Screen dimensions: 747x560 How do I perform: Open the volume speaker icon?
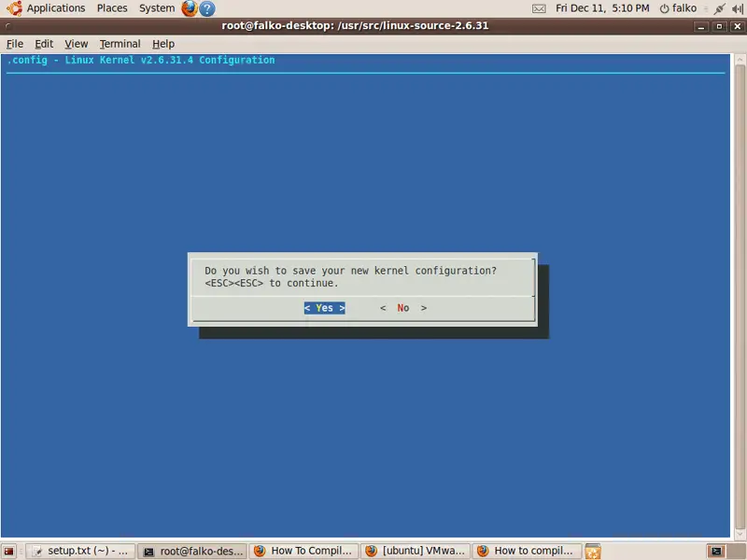pos(738,8)
